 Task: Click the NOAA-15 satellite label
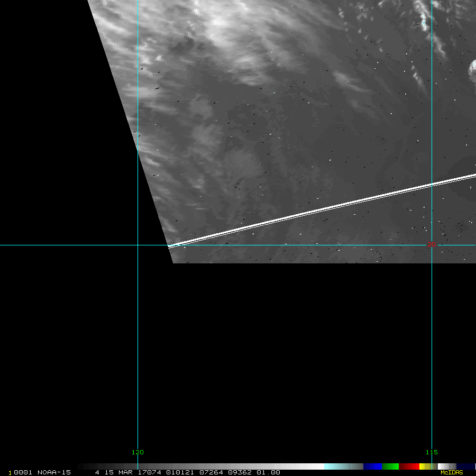[x=54, y=472]
